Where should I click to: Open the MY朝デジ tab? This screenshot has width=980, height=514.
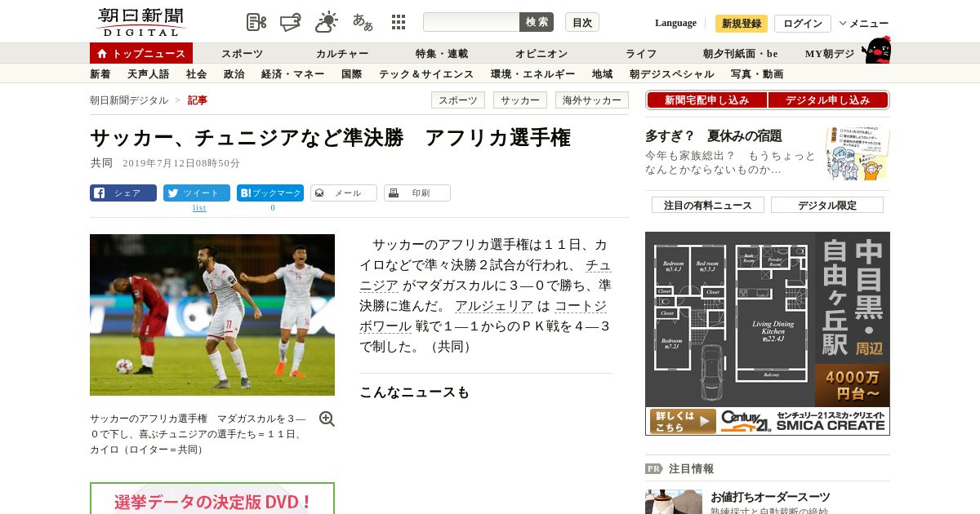click(x=830, y=54)
